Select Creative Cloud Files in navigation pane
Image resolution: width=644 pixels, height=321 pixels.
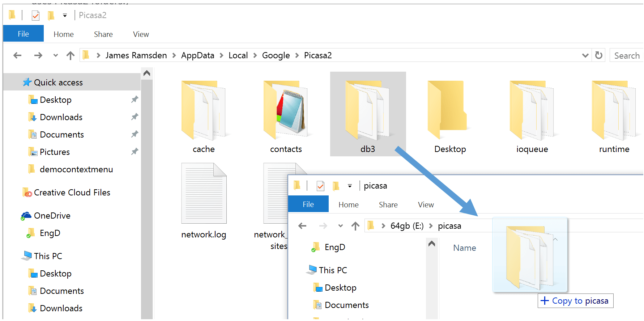coord(72,192)
